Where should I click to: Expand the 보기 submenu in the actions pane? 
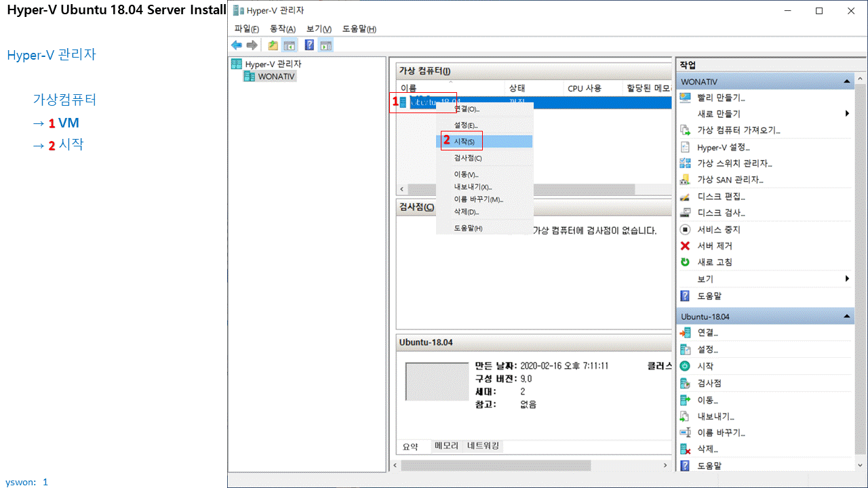pyautogui.click(x=847, y=279)
